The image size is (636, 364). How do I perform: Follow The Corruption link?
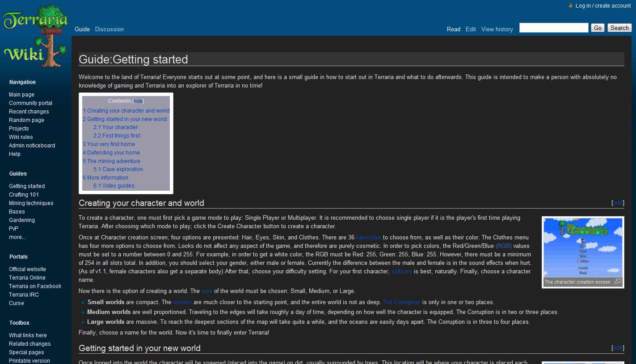pos(401,302)
